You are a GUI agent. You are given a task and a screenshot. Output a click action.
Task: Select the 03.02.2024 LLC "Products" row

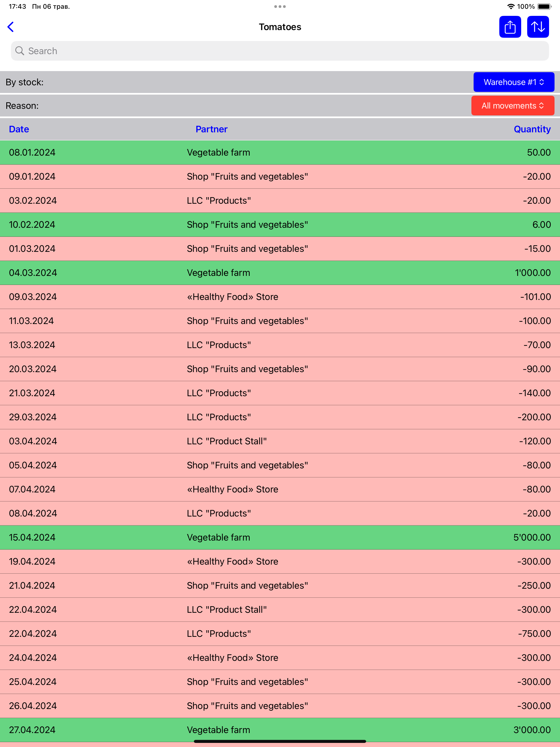[x=280, y=201]
